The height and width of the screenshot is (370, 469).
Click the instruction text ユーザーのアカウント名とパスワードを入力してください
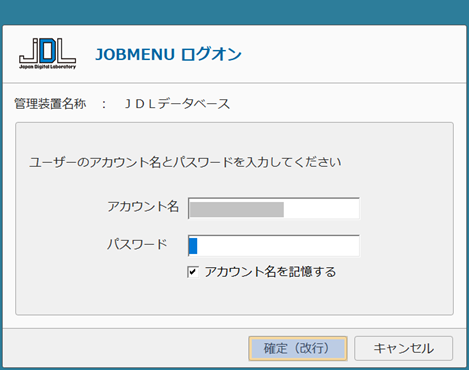[x=185, y=162]
